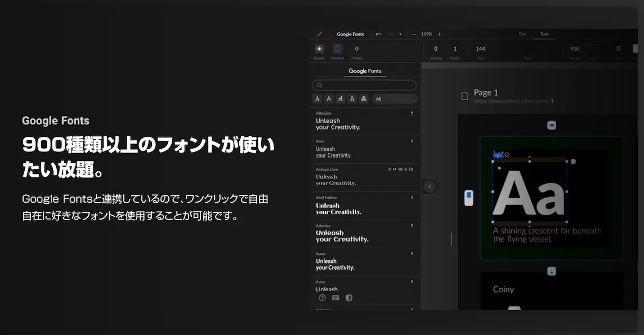Select the ABeeZee font preview
Screen dimensions: 644x335
coord(338,124)
